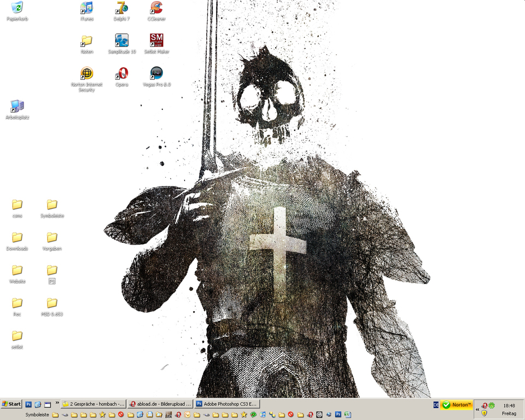This screenshot has width=525, height=420.
Task: Open the Setlist Maker desktop shortcut
Action: (156, 44)
